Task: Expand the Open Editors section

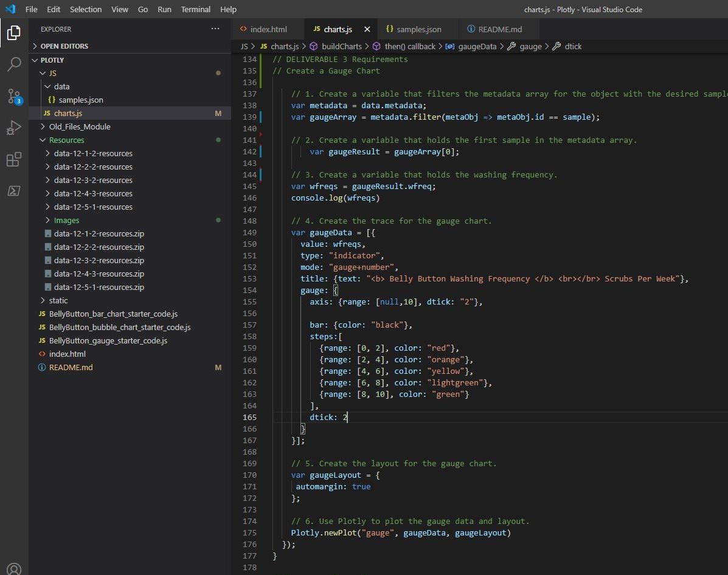Action: (64, 46)
